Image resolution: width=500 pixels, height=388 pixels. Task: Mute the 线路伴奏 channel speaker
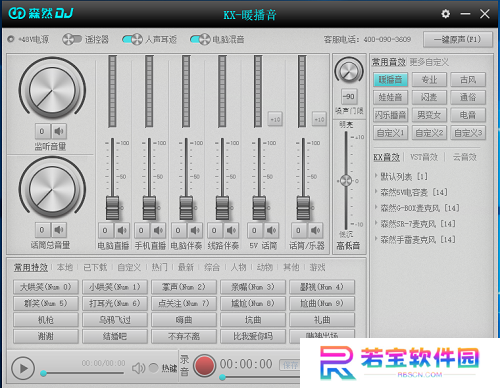click(231, 230)
